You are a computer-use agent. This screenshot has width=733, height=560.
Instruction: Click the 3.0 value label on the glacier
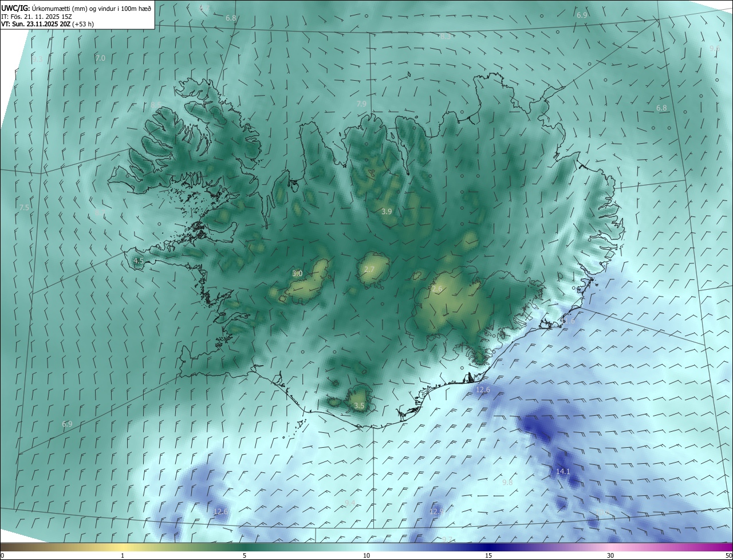297,274
